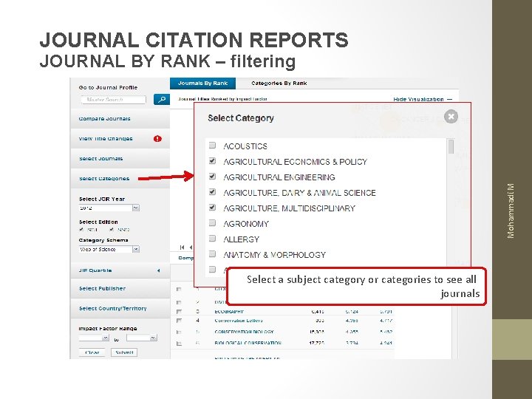The width and height of the screenshot is (532, 399).
Task: Tick the checkbox for CONSERVATION BIOLOGY row
Action: pyautogui.click(x=179, y=332)
